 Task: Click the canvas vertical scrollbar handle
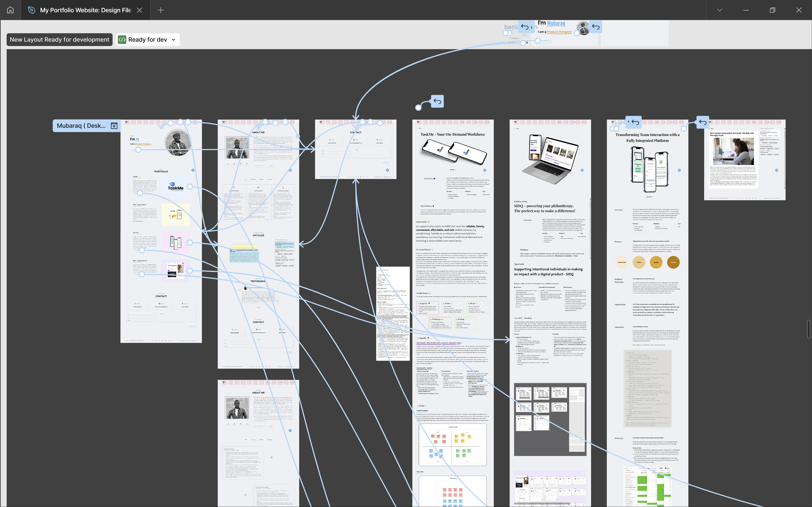tap(809, 329)
